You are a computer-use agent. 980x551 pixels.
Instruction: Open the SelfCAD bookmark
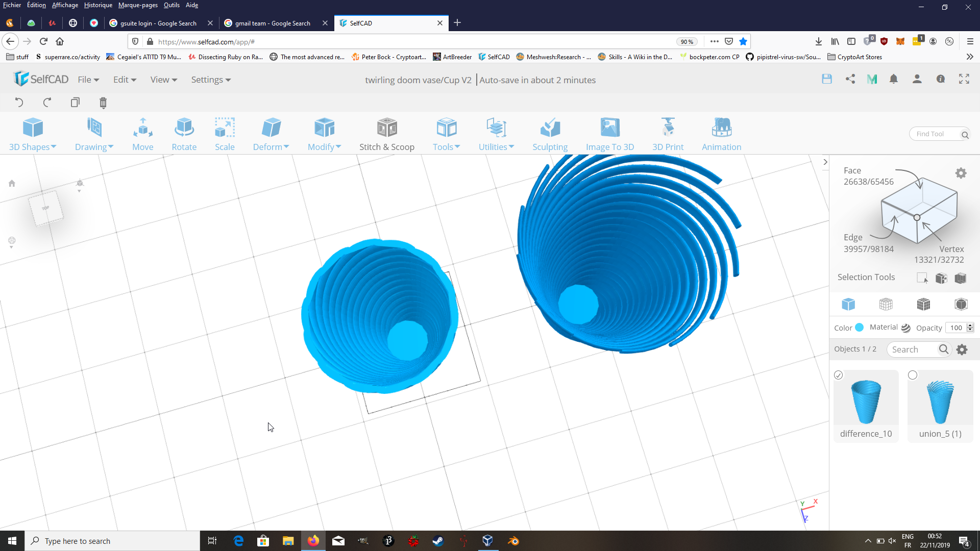tap(494, 57)
